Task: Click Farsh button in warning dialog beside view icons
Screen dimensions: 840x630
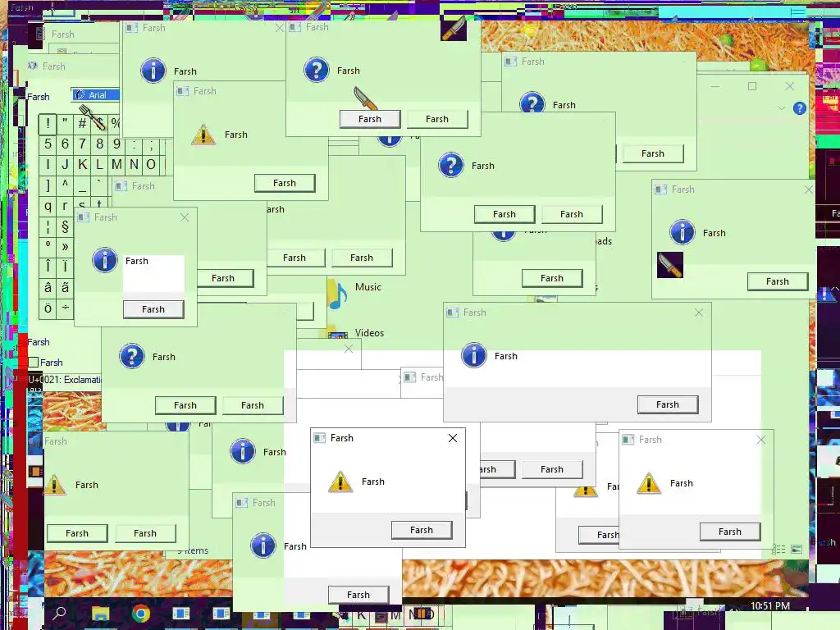Action: (x=729, y=532)
